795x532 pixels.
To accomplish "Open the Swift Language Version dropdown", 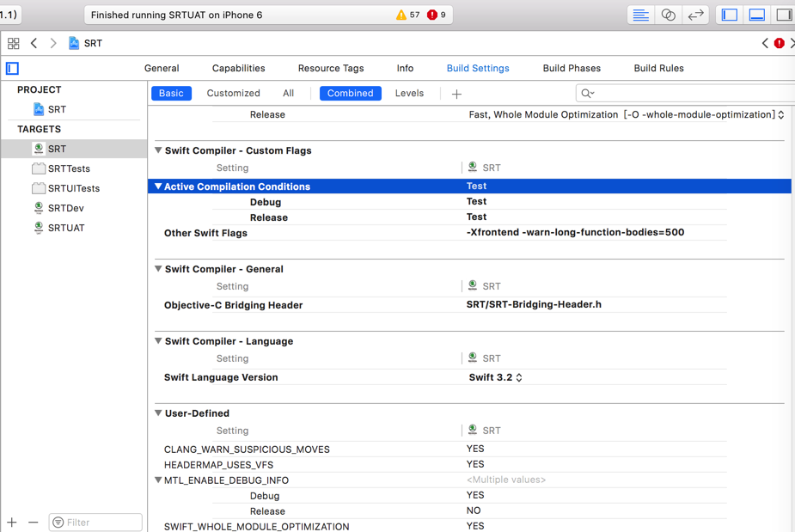I will (496, 377).
